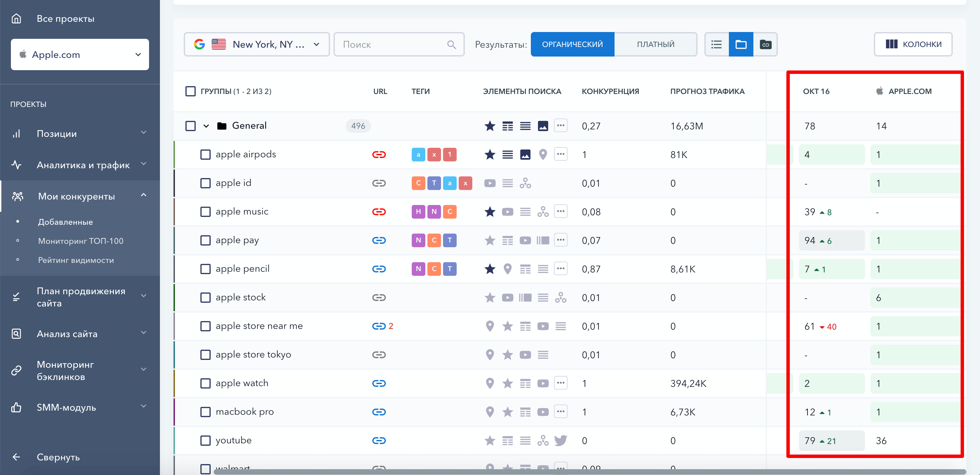Check the youtube checkbox
The width and height of the screenshot is (980, 475).
[x=205, y=440]
